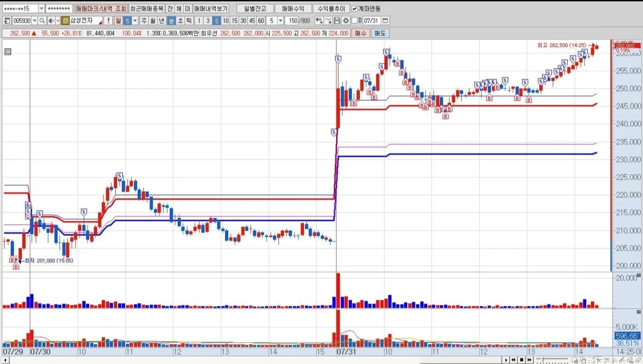Click the add chart line icon
Screen dimensions: 643x364
329,21
